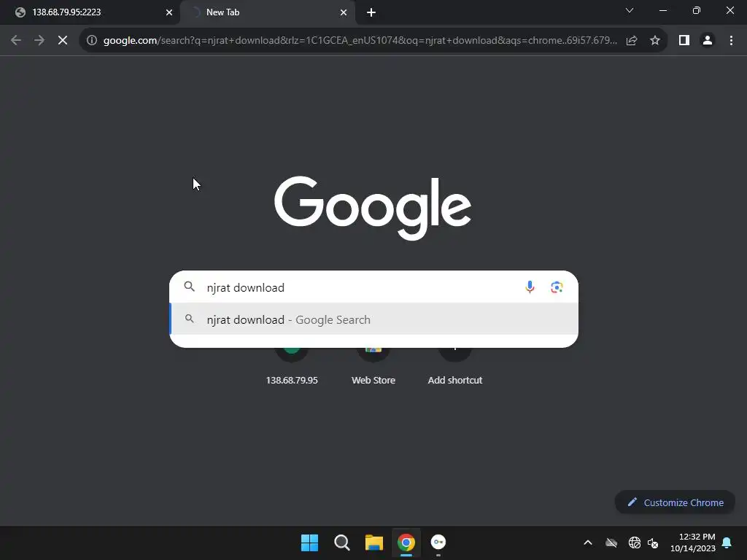Viewport: 747px width, 560px height.
Task: Click the OneDrive cloud tray icon
Action: tap(611, 542)
